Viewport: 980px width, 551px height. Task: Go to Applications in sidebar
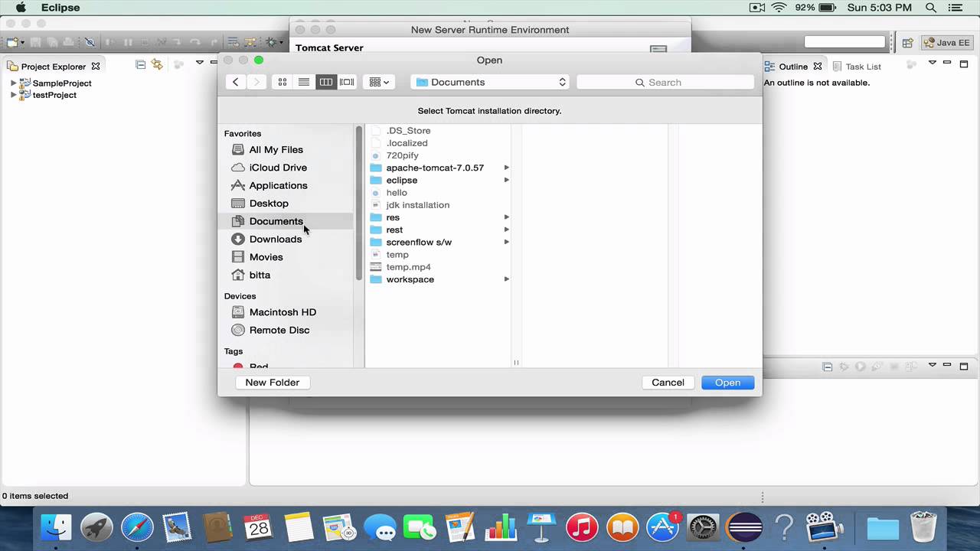pos(278,185)
